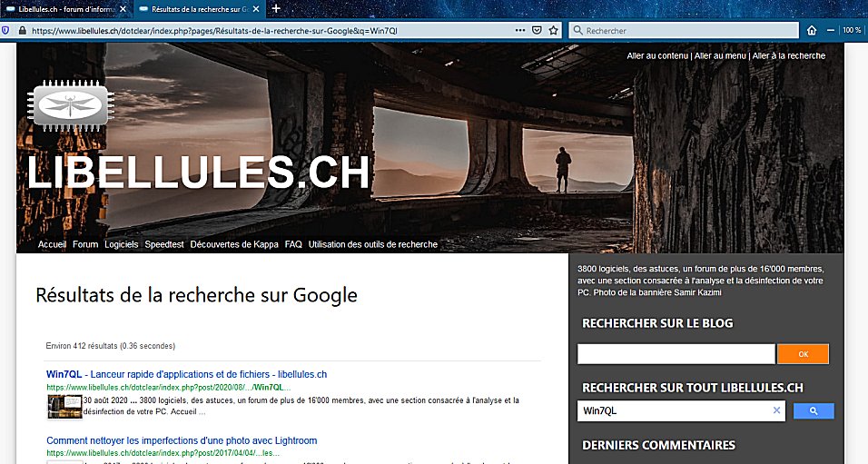Close the Libellules.ch forum tab
Screen dimensions: 868x464
123,9
